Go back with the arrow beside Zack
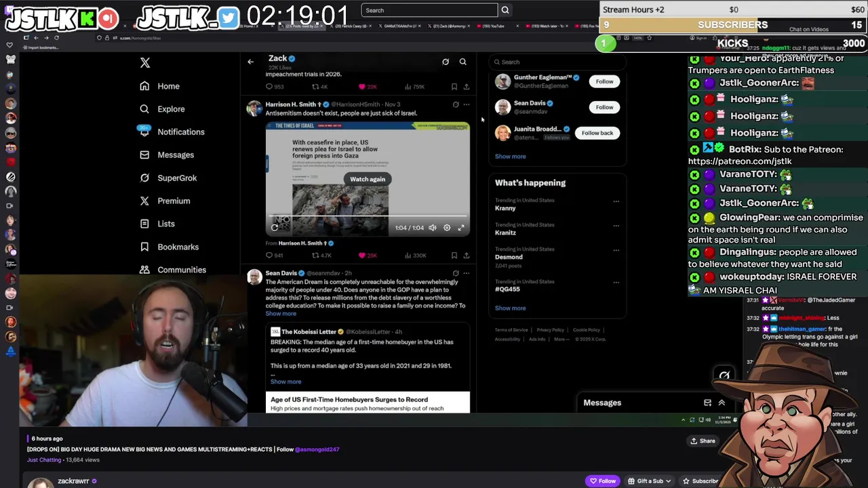Viewport: 868px width, 488px height. [250, 62]
